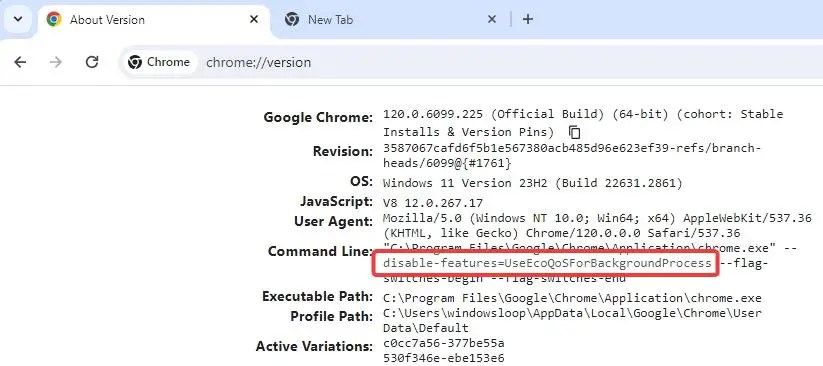Click the back navigation arrow
823x366 pixels.
coord(20,62)
